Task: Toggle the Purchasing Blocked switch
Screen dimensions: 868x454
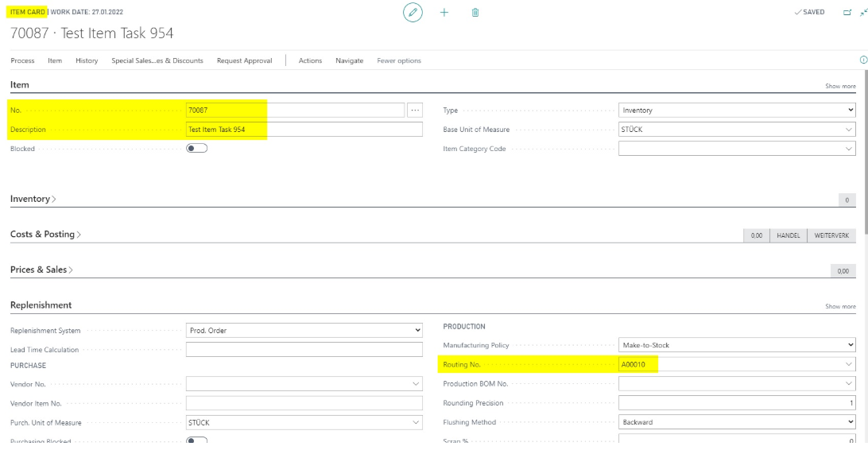Action: pyautogui.click(x=196, y=440)
